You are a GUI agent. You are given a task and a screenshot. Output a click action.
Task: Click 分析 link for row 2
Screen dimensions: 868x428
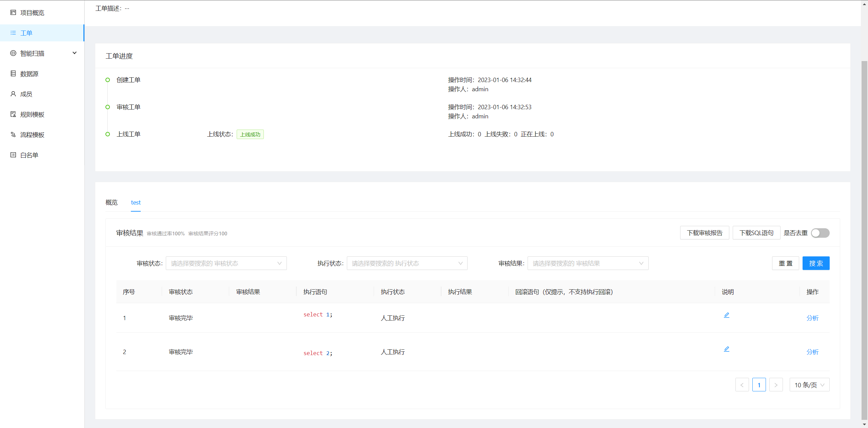pos(812,352)
